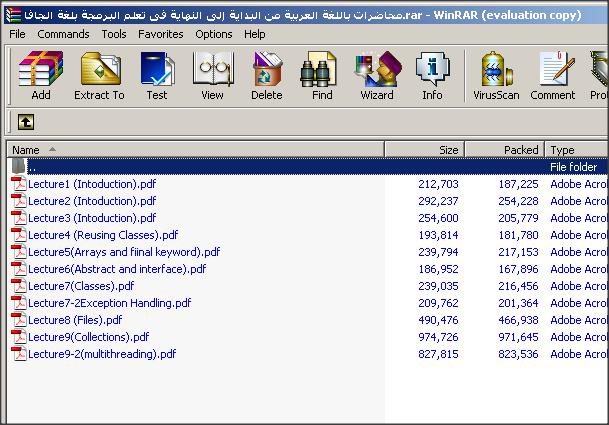This screenshot has width=609, height=425.
Task: Click packed value 201,364
Action: (x=519, y=303)
